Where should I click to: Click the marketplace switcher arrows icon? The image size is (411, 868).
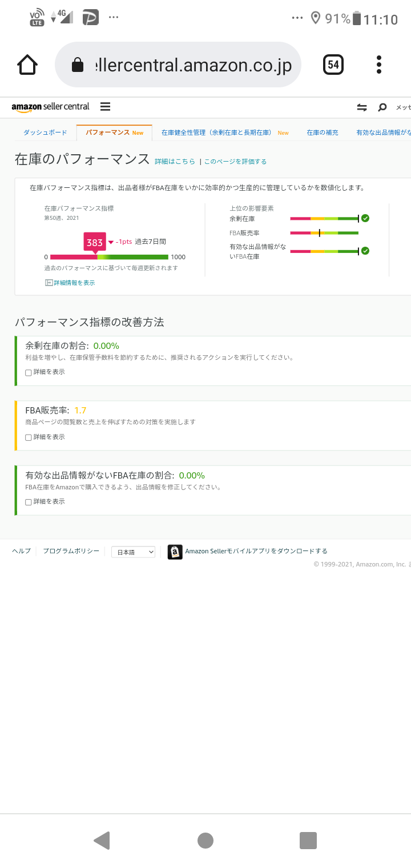coord(362,107)
